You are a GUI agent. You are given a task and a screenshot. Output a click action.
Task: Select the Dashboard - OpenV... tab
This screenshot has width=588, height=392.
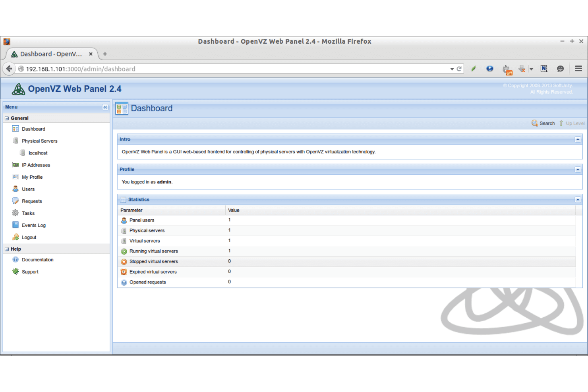(52, 54)
